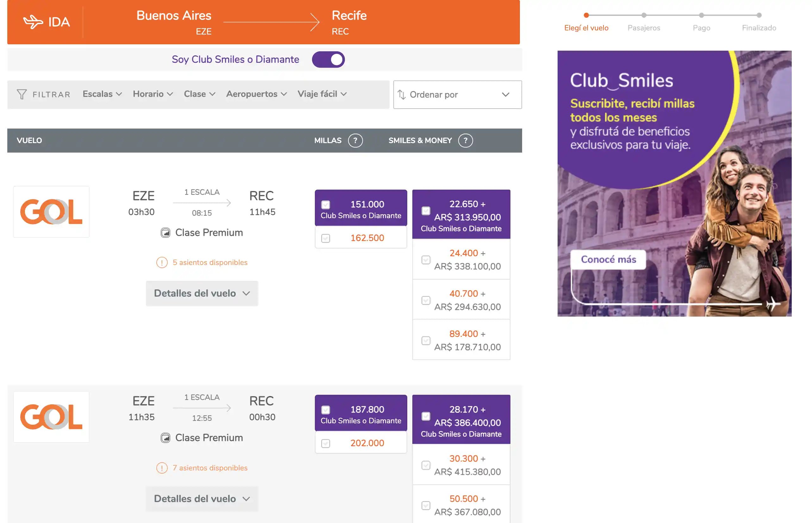Click the 08:15 flight duration

click(x=202, y=213)
